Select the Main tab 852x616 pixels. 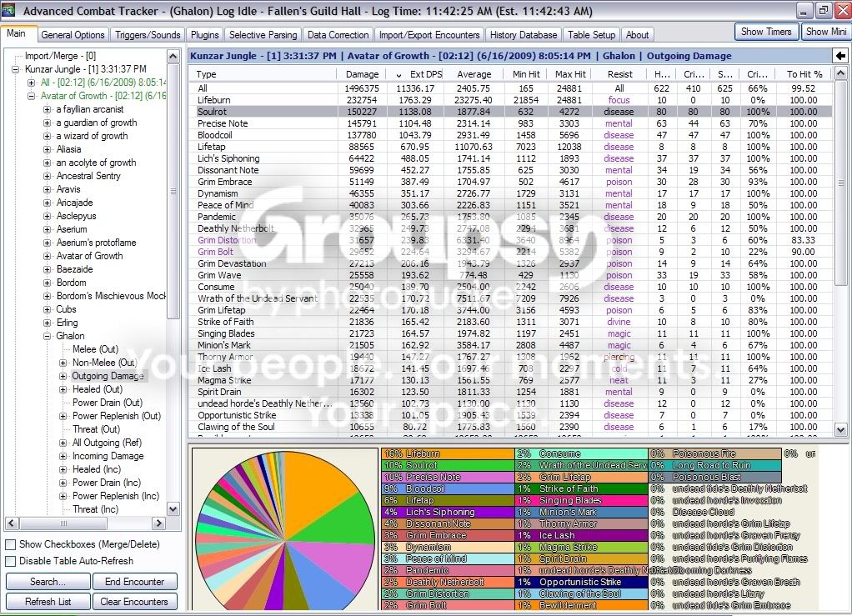pos(17,33)
